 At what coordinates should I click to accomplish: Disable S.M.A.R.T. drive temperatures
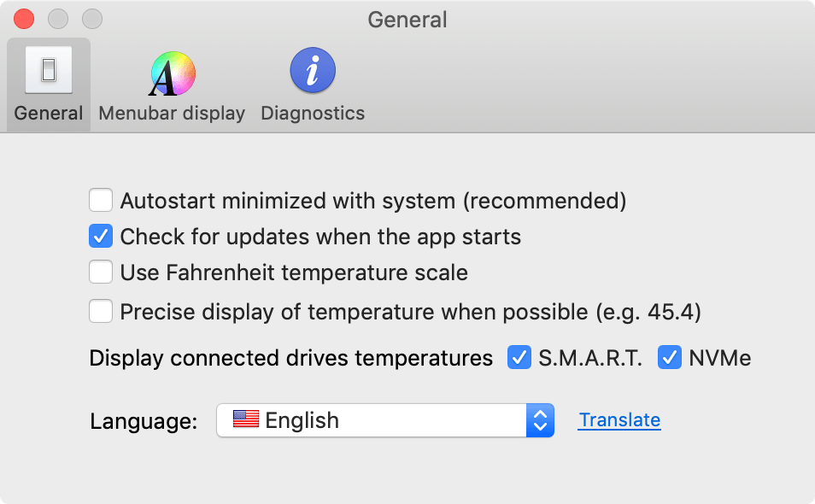[519, 357]
